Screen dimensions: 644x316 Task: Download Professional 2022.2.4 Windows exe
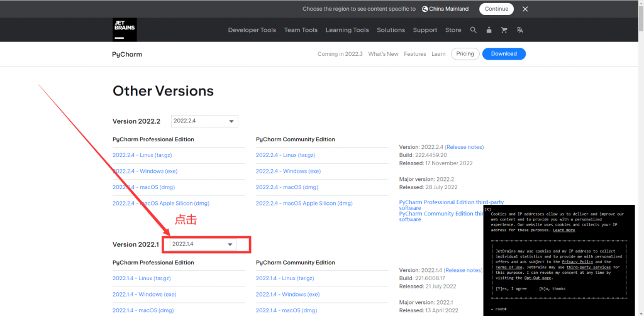click(145, 171)
